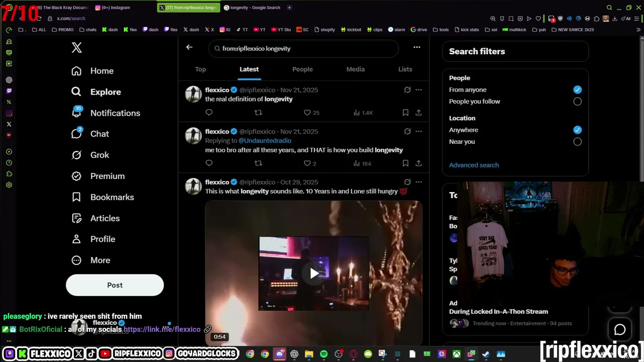Viewport: 644px width, 362px height.
Task: Open the @Undauntedradio profile link
Action: [x=265, y=141]
